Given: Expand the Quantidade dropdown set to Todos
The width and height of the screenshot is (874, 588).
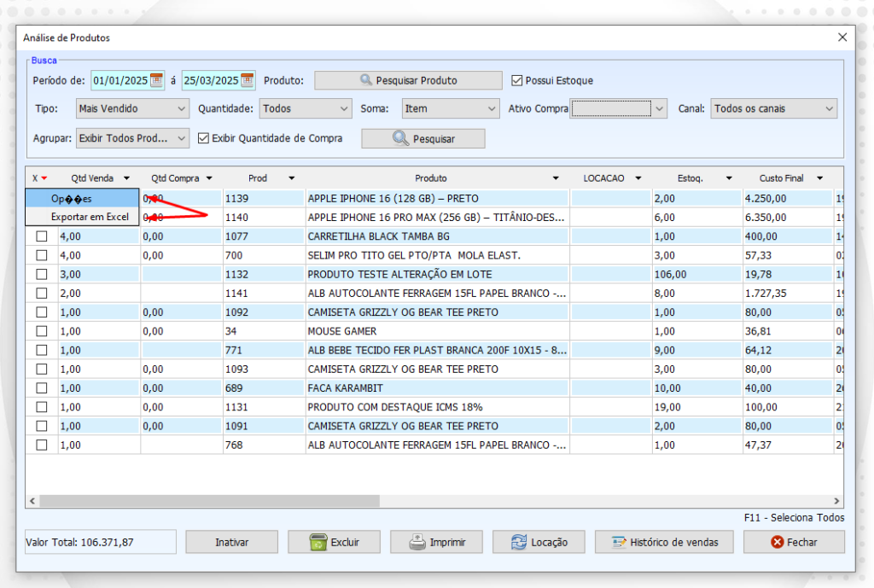Looking at the screenshot, I should click(305, 108).
